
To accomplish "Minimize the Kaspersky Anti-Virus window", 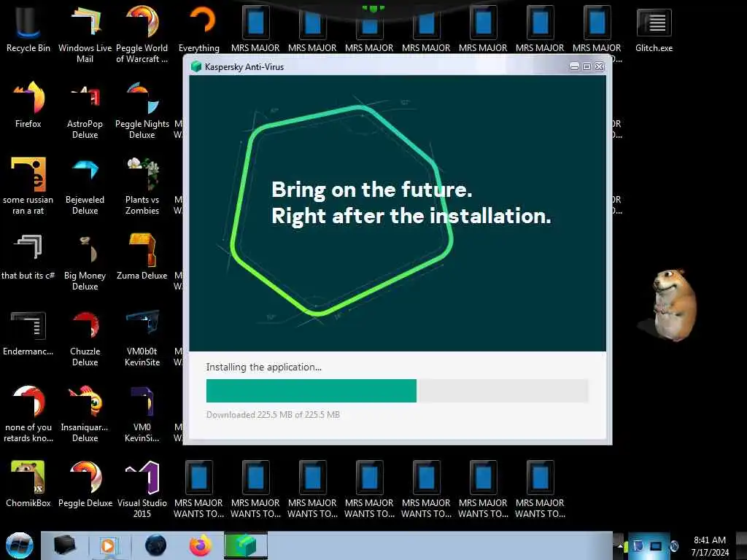I will coord(575,67).
